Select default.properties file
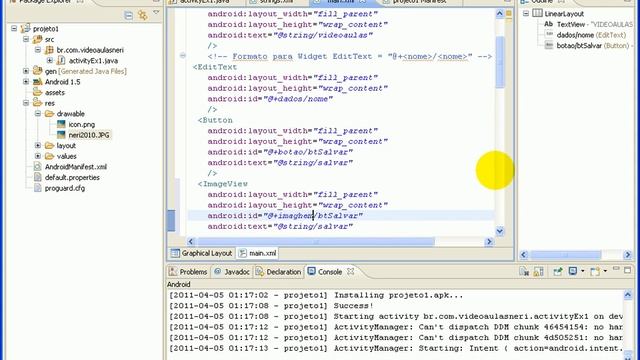The height and width of the screenshot is (360, 640). (72, 177)
